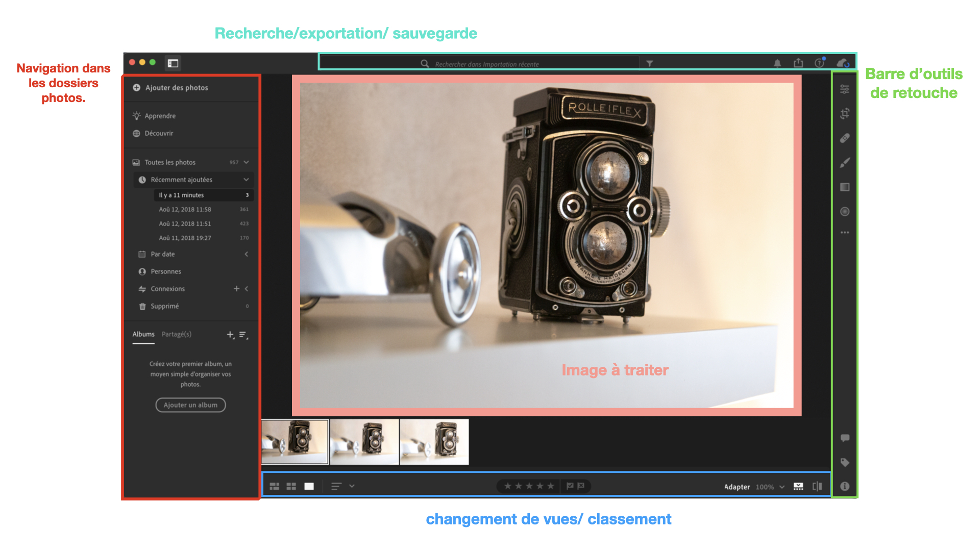Screen dimensions: 980x551
Task: Open the zoom 100% dropdown
Action: click(x=782, y=487)
